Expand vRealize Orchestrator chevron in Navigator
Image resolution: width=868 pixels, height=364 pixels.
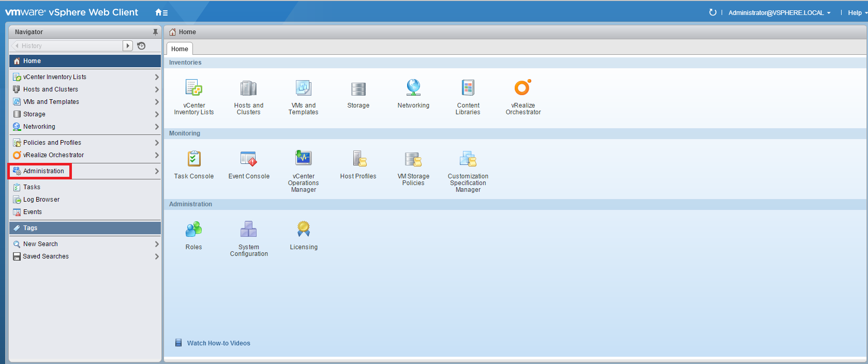pos(157,155)
